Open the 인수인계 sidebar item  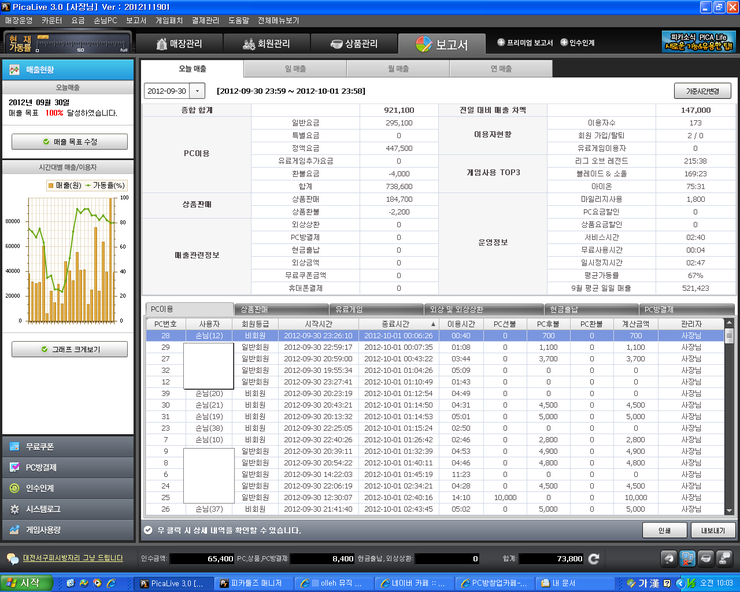coord(68,488)
